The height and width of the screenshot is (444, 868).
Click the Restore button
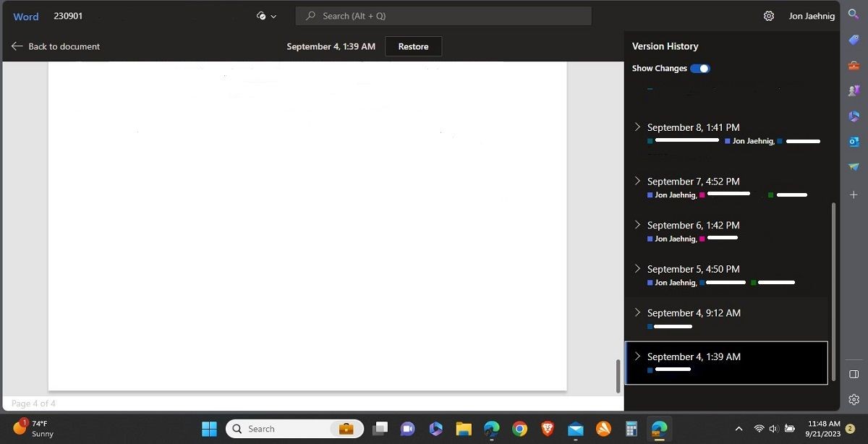click(413, 46)
